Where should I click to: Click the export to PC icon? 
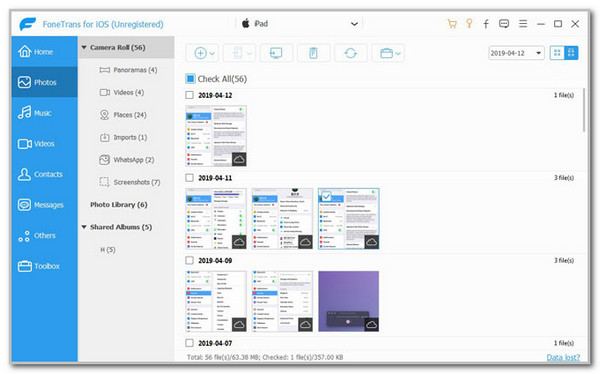[x=276, y=53]
